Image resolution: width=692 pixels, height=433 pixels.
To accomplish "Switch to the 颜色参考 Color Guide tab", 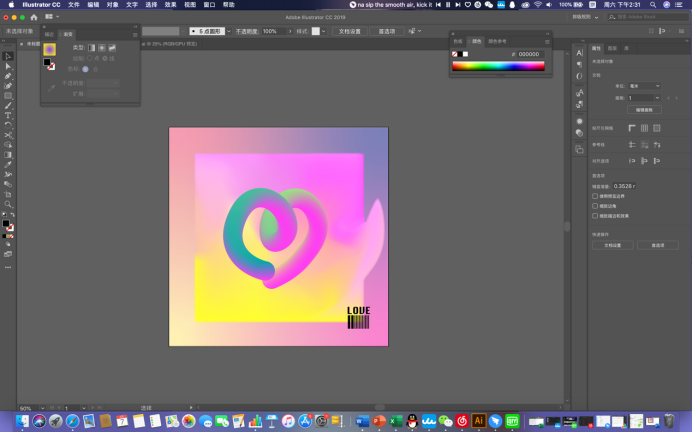I will pos(497,41).
